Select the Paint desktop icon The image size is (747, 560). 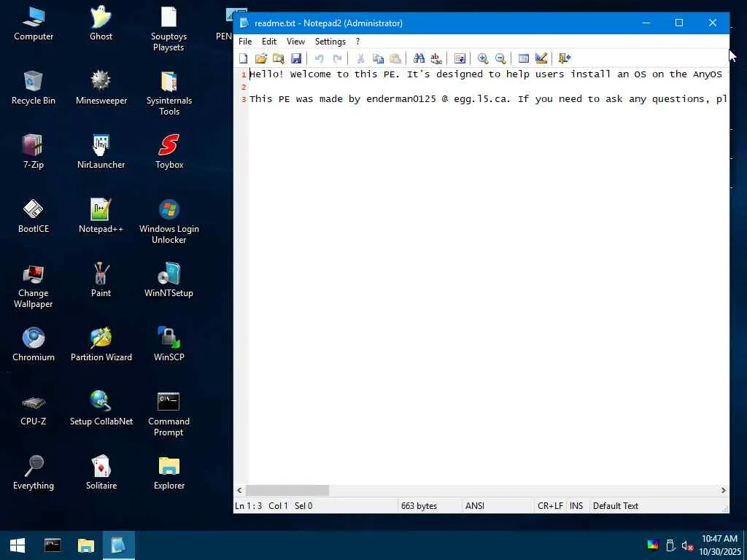101,281
